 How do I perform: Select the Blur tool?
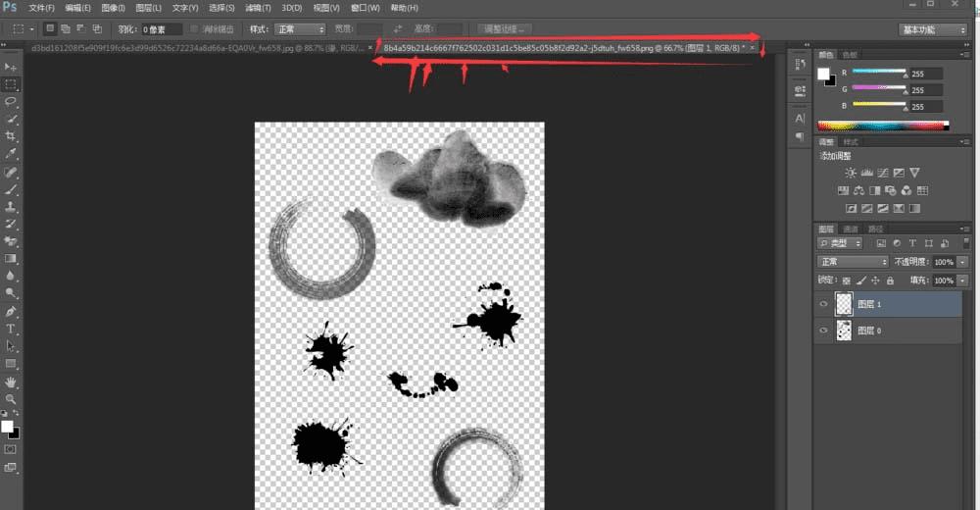tap(11, 276)
